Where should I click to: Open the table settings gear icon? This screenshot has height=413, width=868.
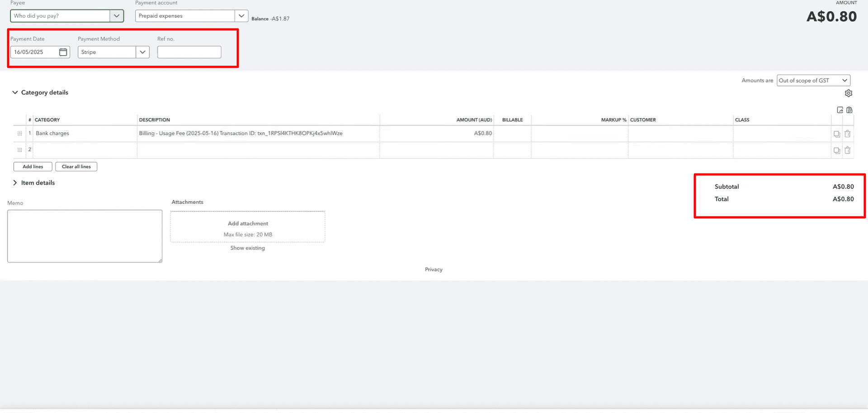click(x=849, y=93)
